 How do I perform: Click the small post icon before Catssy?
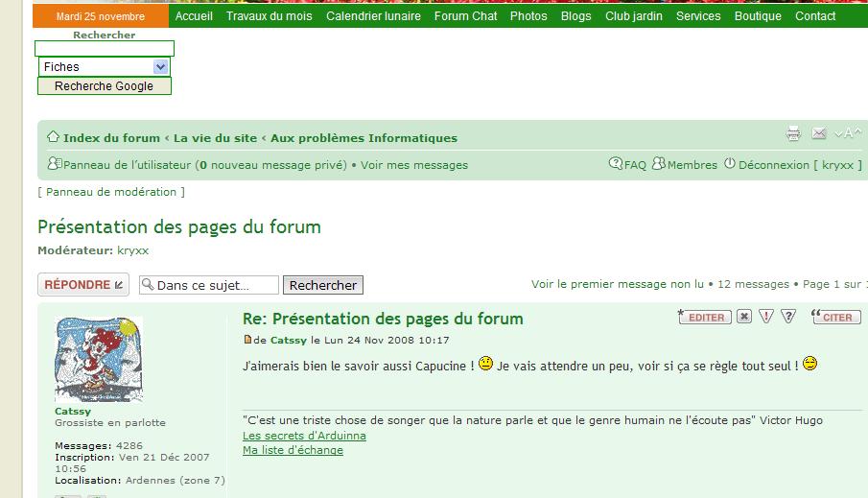pyautogui.click(x=247, y=340)
